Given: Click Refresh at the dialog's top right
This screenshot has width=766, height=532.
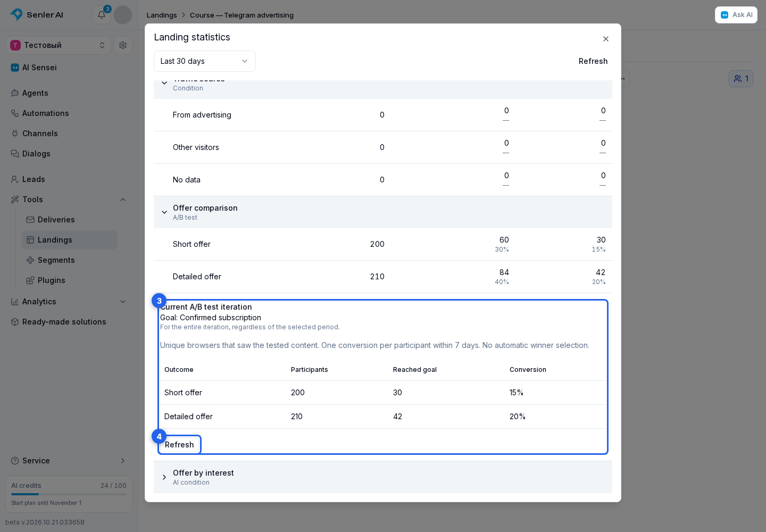Looking at the screenshot, I should click(593, 61).
